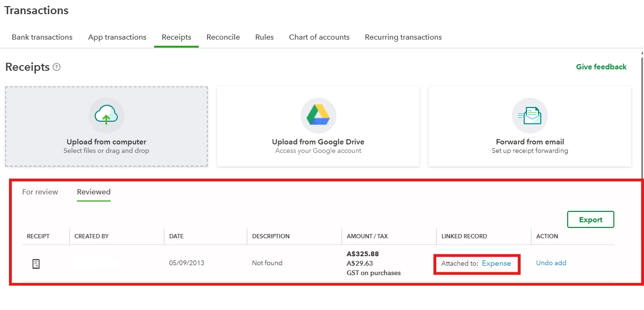Click the DATE column header

click(176, 236)
